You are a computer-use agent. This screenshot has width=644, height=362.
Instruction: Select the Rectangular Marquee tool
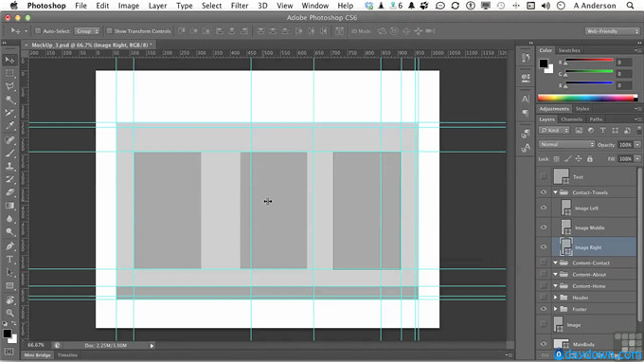coord(9,73)
